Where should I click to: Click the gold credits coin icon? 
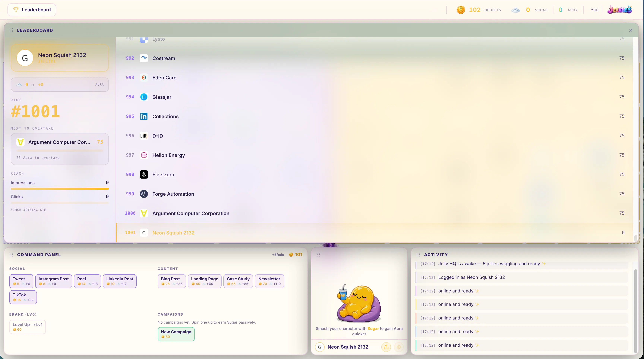461,10
